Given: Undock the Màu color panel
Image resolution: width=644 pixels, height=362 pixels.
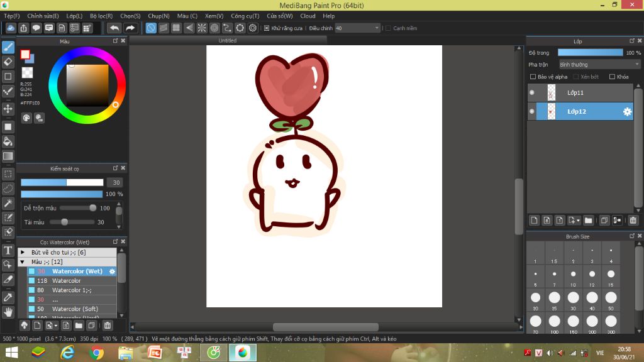Looking at the screenshot, I should 116,41.
